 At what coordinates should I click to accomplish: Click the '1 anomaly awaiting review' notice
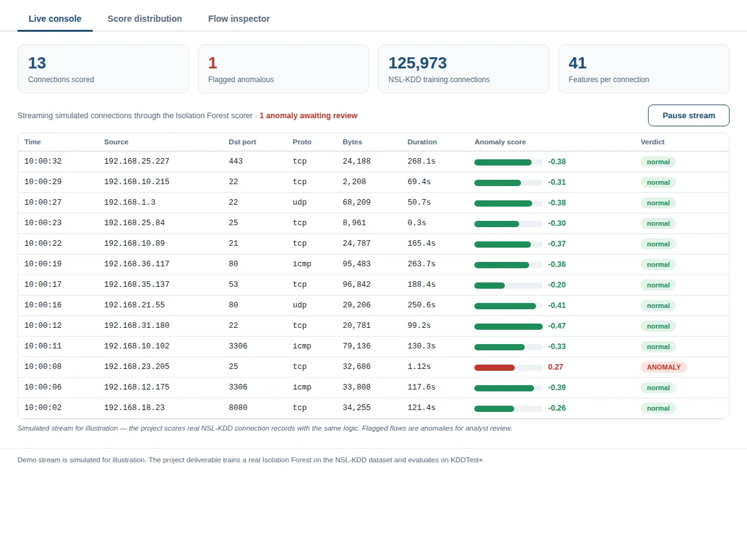click(309, 116)
